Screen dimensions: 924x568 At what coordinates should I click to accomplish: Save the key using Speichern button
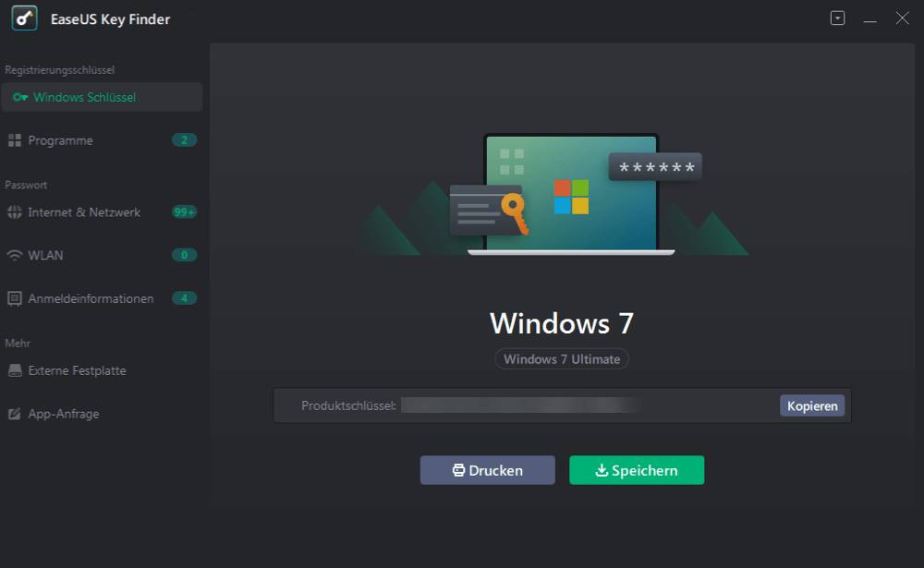pos(637,470)
